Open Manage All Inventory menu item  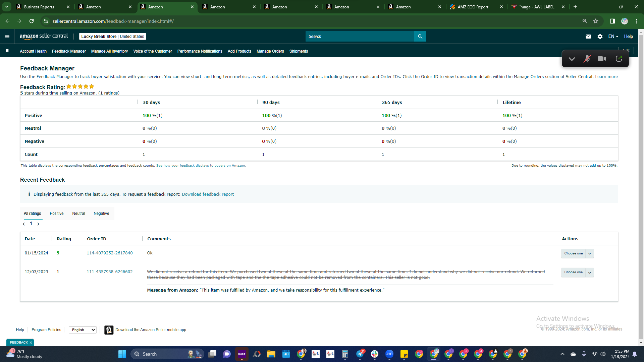(109, 51)
